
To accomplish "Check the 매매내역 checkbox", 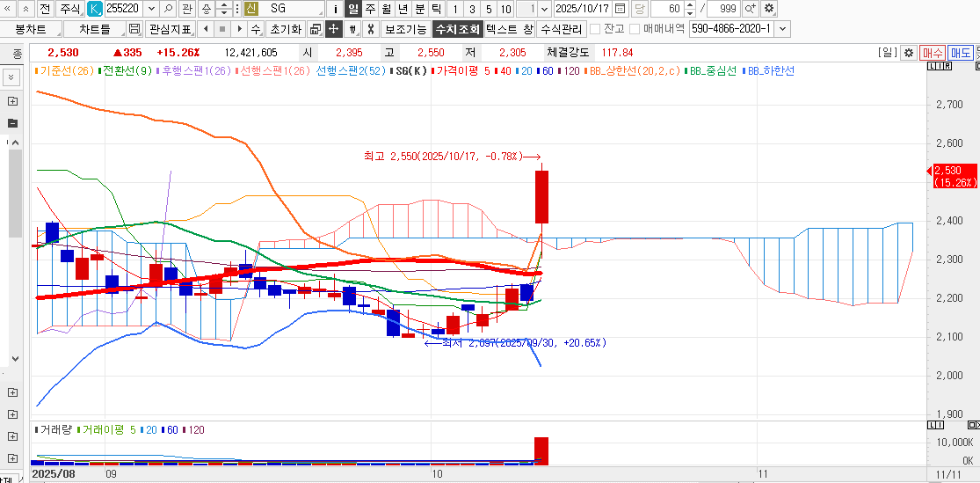I will tap(635, 29).
